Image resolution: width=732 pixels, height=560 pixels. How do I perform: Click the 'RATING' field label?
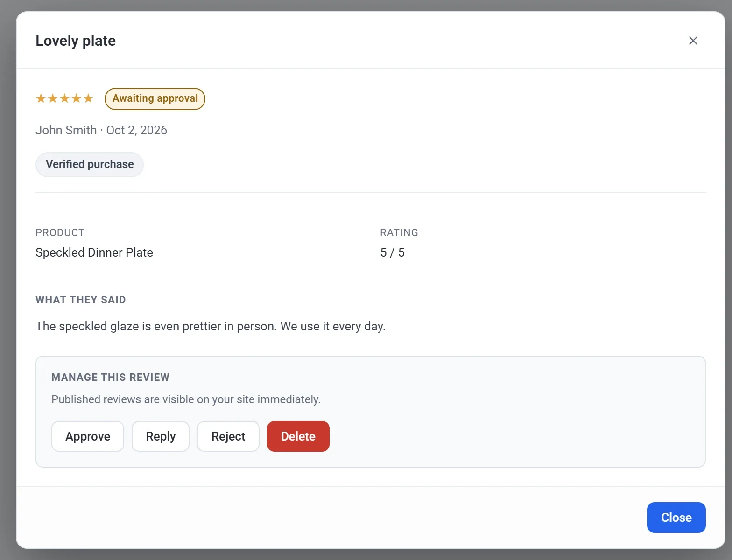tap(399, 232)
